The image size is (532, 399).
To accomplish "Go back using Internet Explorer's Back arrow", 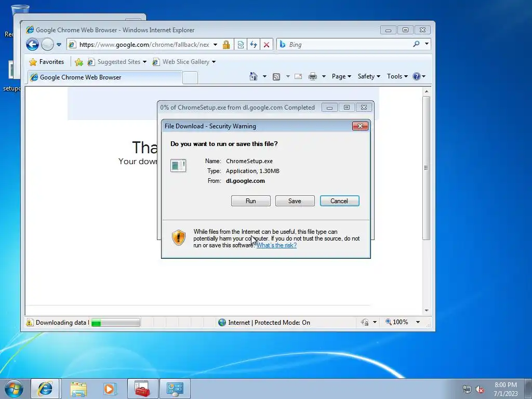I will click(x=33, y=45).
